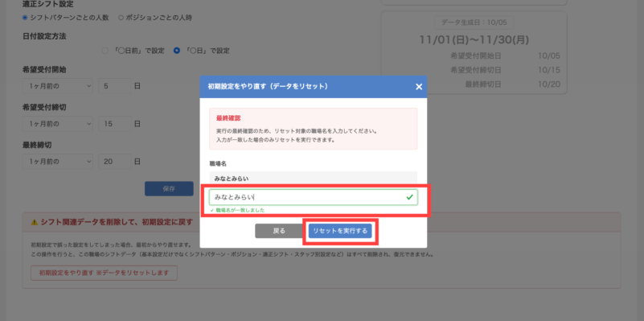Click the 希望受付締切日 10/15 row

(x=505, y=70)
